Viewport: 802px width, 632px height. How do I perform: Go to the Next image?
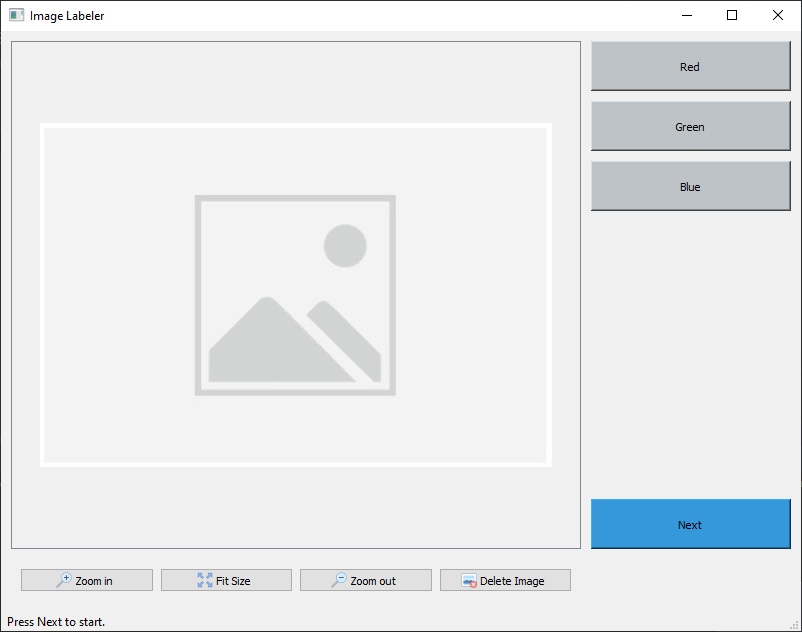[690, 524]
